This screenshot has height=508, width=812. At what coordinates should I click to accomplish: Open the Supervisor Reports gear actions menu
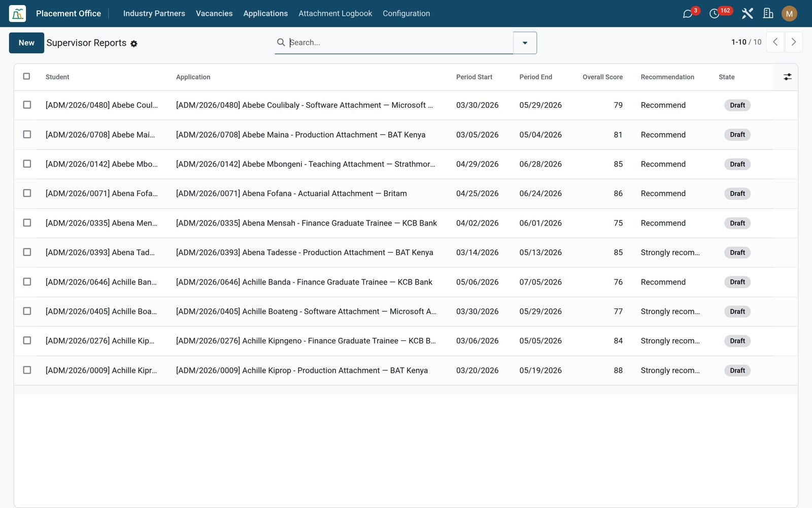coord(134,44)
